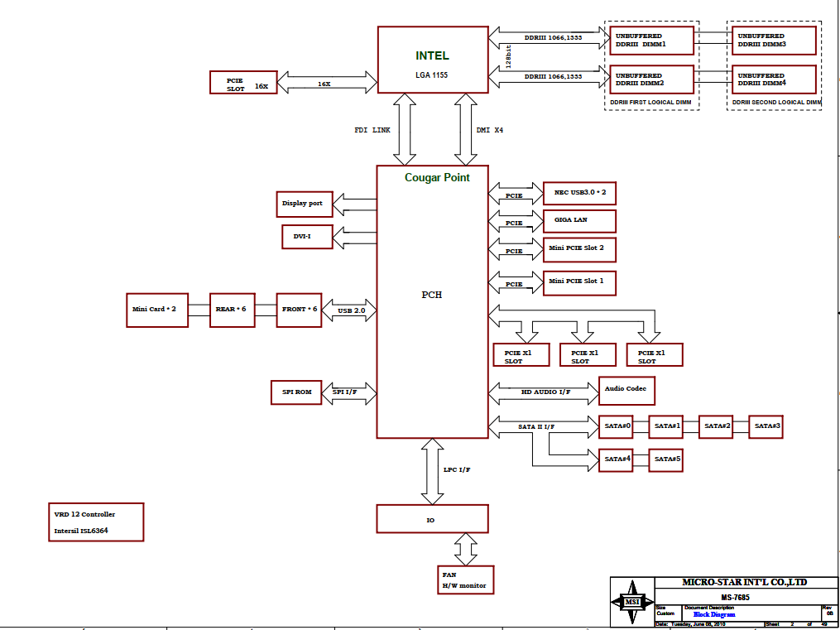The height and width of the screenshot is (630, 840).
Task: Select the DVI-I block
Action: coord(307,237)
